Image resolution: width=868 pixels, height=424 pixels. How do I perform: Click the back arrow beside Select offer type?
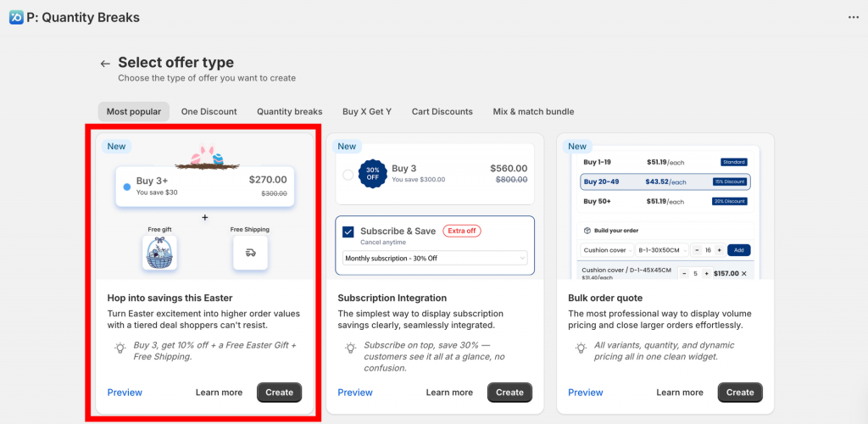(105, 64)
